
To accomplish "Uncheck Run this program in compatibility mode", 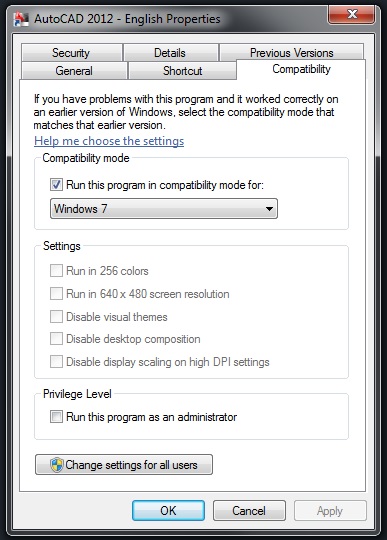I will pyautogui.click(x=56, y=185).
